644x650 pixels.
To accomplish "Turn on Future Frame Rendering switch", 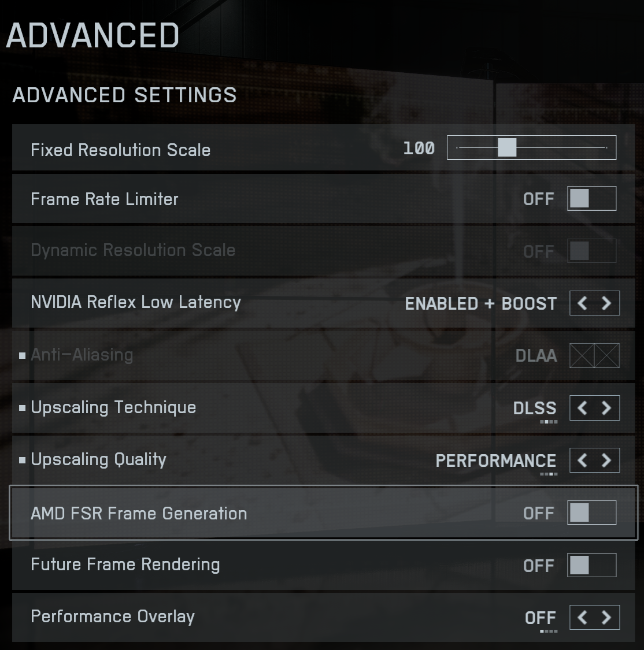I will point(591,565).
